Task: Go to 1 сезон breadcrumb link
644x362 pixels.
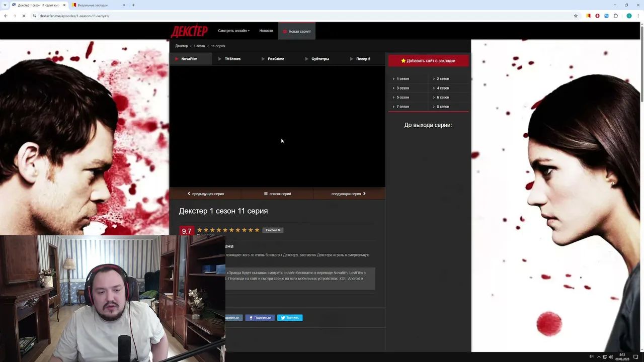Action: point(199,46)
